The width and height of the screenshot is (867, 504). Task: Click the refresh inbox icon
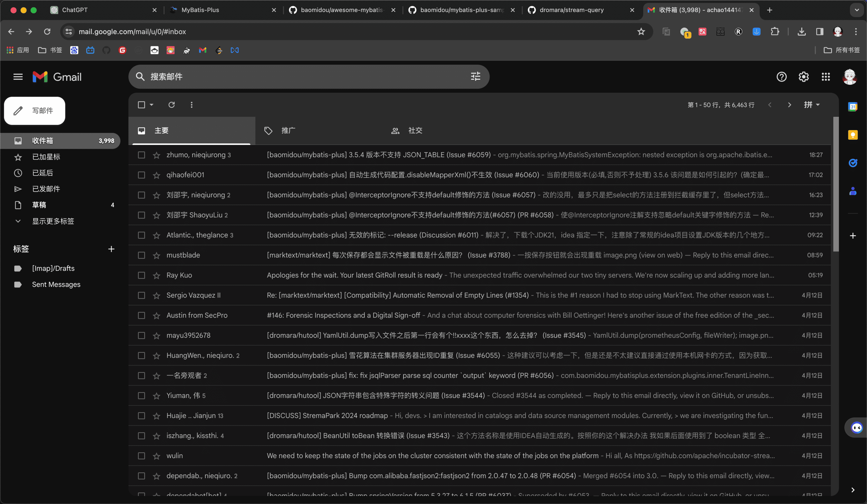pyautogui.click(x=171, y=105)
